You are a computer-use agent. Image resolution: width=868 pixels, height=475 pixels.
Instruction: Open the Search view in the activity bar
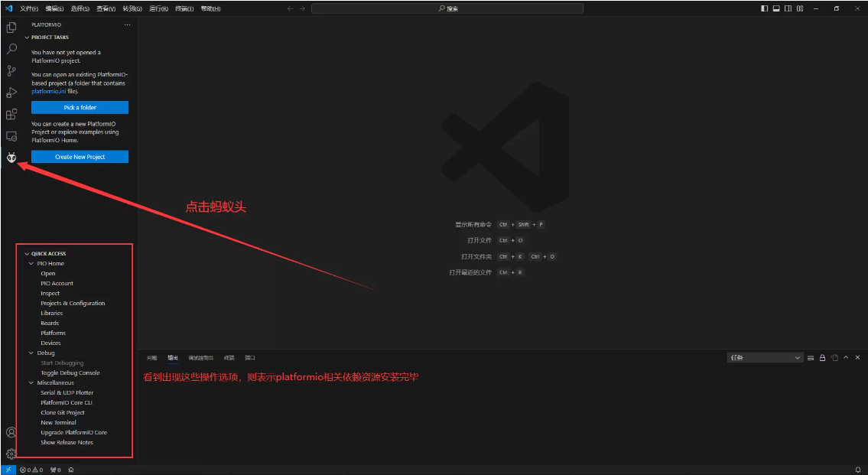click(x=11, y=49)
